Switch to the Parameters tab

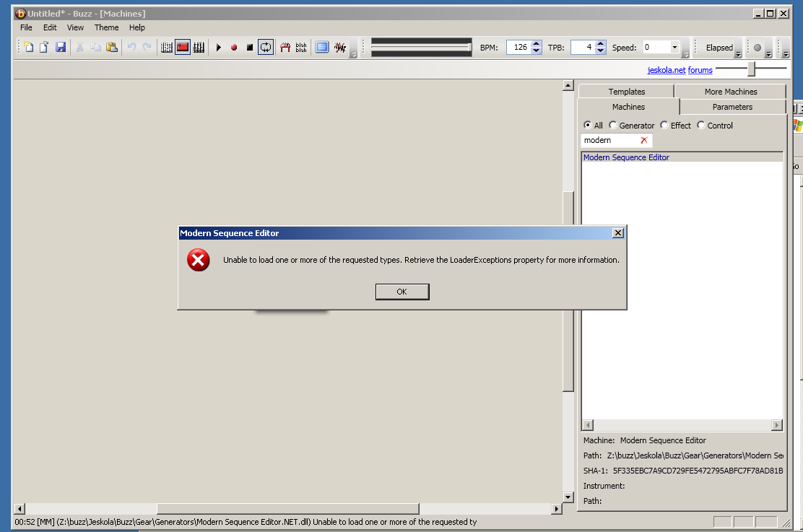(732, 107)
